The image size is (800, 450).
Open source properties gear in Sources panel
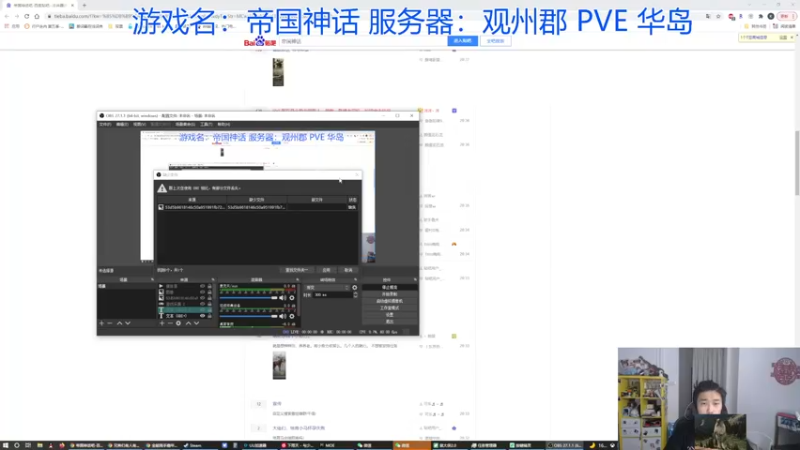[178, 323]
